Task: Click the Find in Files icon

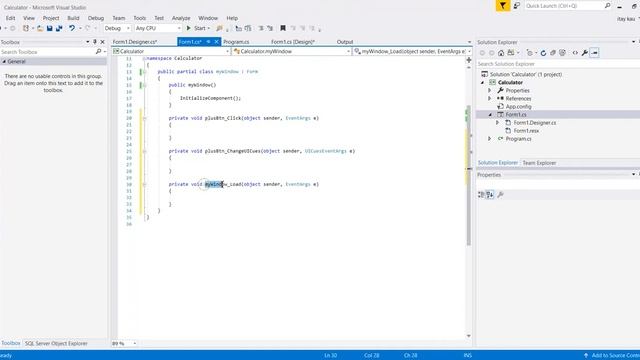Action: [x=220, y=28]
